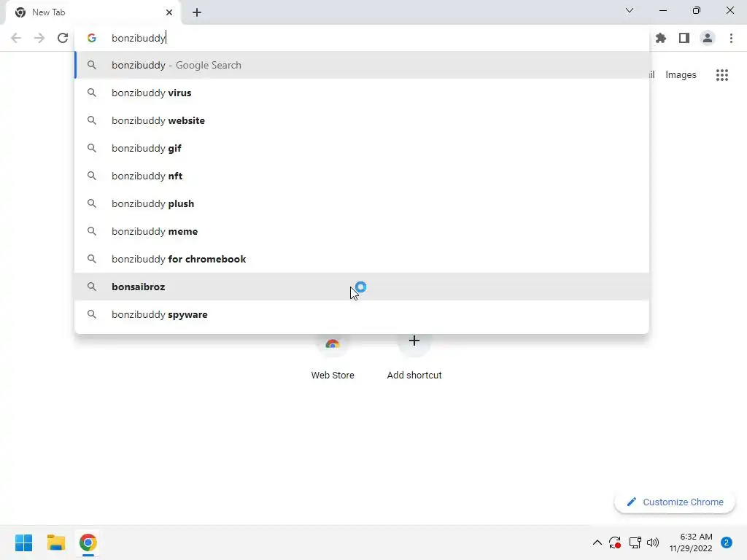Open the clock showing 6:32 AM
The width and height of the screenshot is (747, 560).
(691, 542)
